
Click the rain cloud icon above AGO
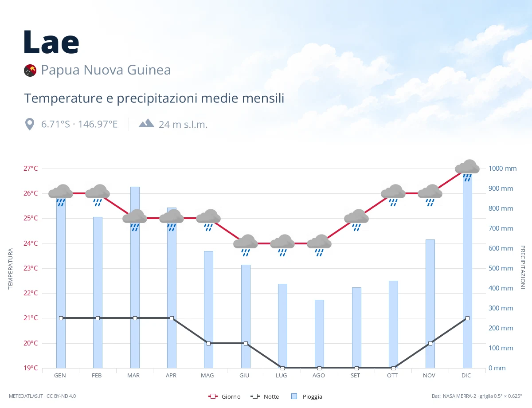pyautogui.click(x=319, y=245)
